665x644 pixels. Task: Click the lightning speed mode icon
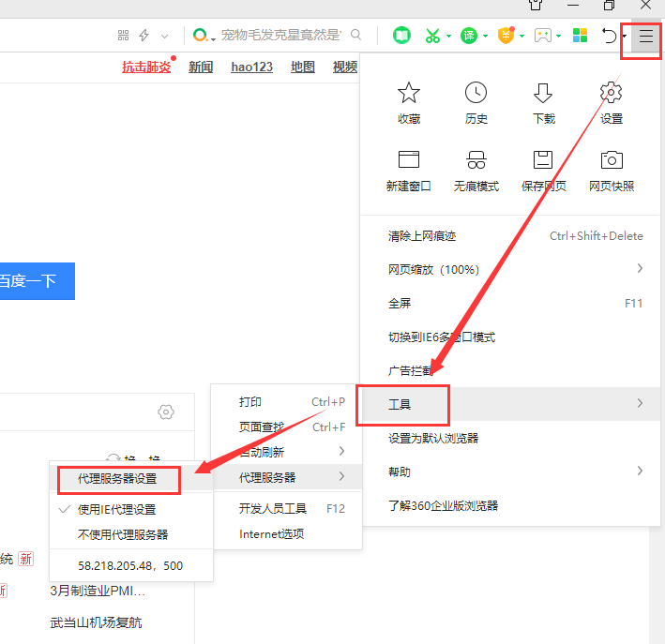tap(144, 36)
